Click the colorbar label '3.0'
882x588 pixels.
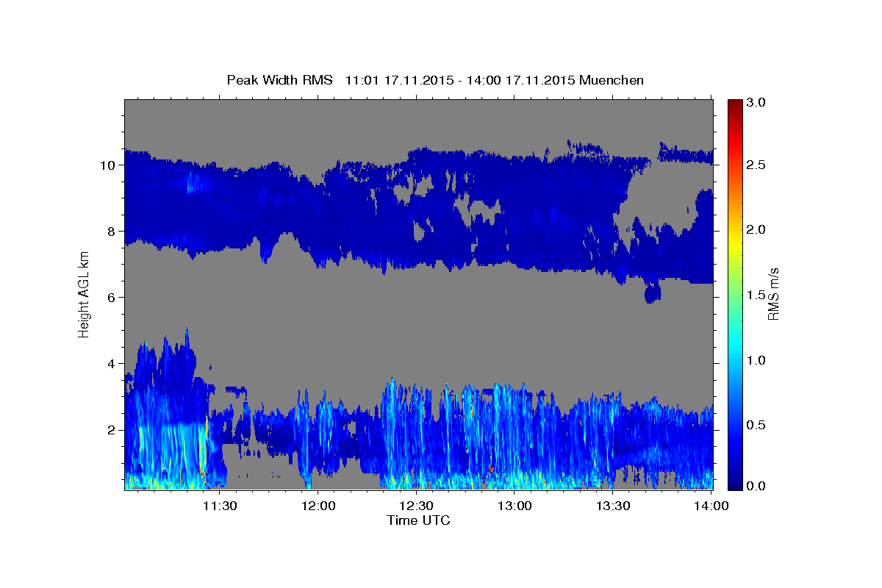coord(756,102)
